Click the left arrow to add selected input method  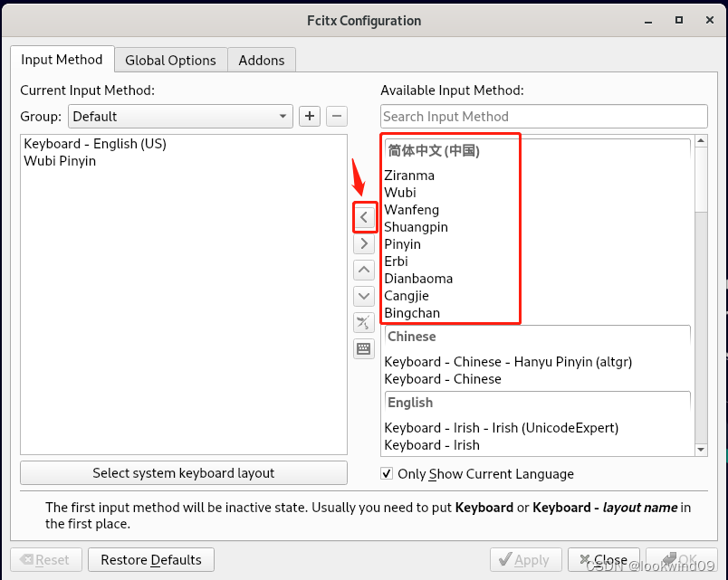(364, 216)
